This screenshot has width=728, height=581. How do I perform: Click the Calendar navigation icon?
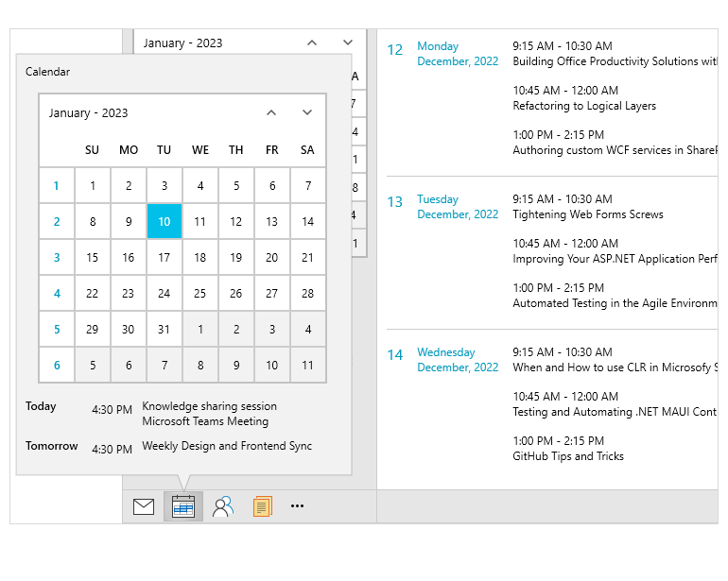point(182,506)
